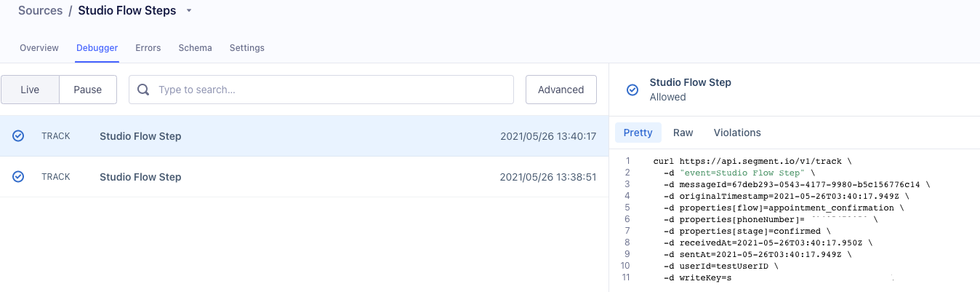Go to the Errors tab

tap(148, 48)
